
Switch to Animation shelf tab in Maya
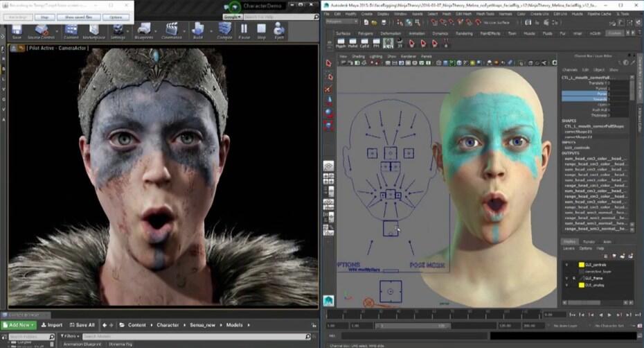[416, 33]
